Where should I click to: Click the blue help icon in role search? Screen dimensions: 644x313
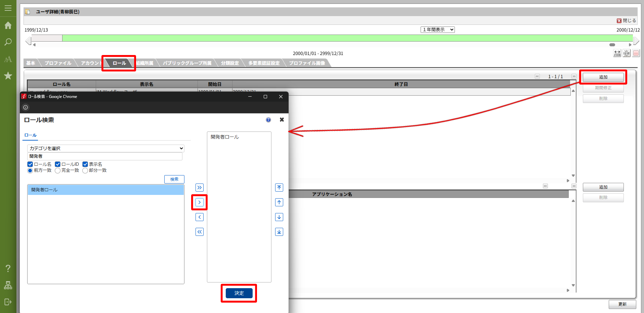pyautogui.click(x=268, y=120)
